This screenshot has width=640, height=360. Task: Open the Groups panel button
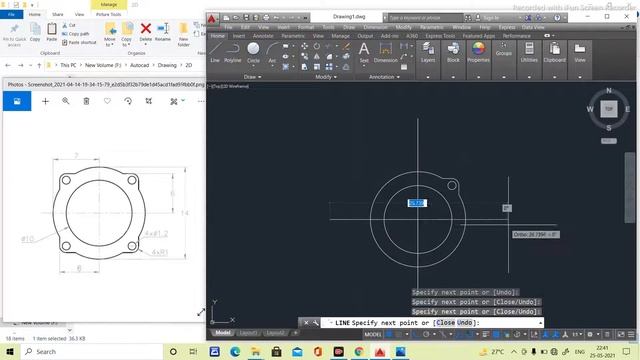504,49
